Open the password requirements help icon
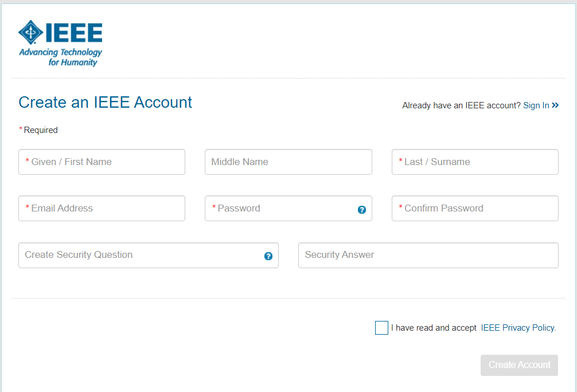 [x=362, y=210]
